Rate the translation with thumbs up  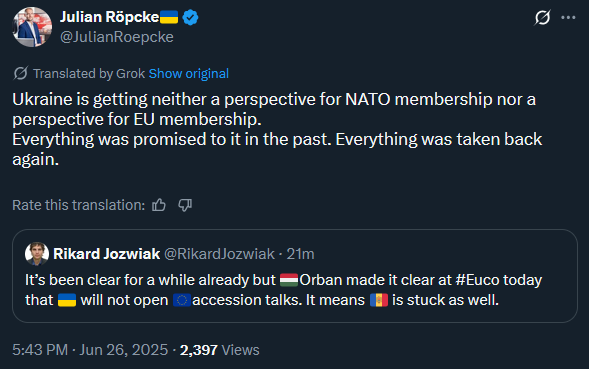click(159, 205)
